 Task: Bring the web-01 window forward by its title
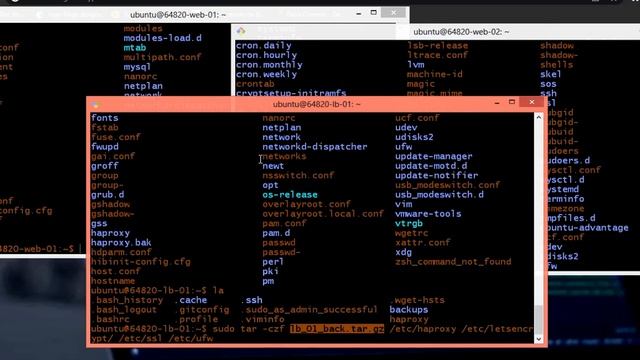178,15
